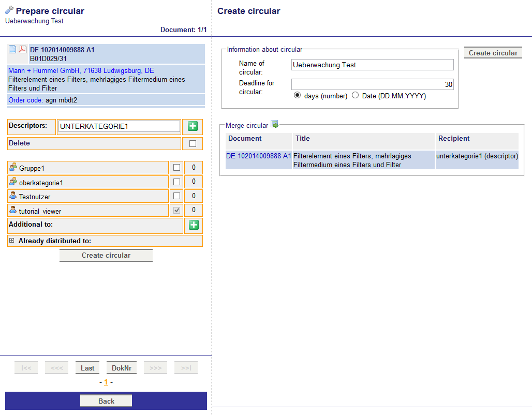
Task: Click the tutorial_viewer row label
Action: 40,212
